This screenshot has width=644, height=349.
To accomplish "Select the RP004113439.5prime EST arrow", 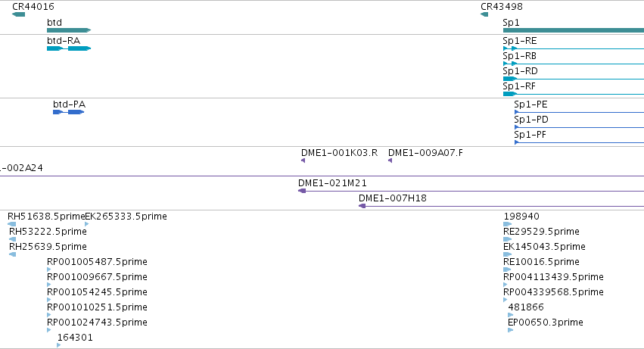I will [x=506, y=285].
